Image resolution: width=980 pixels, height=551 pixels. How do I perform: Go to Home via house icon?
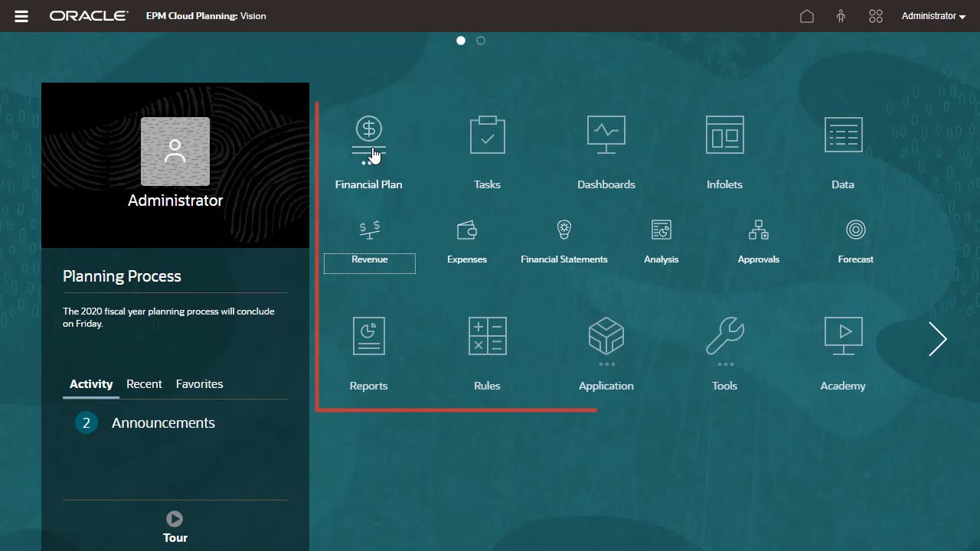[x=807, y=16]
